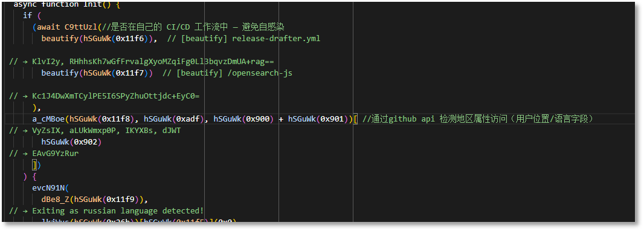Click the comment line starting Kc1J4DwXmTCylPE5I6SP
This screenshot has height=231, width=644.
[x=105, y=96]
